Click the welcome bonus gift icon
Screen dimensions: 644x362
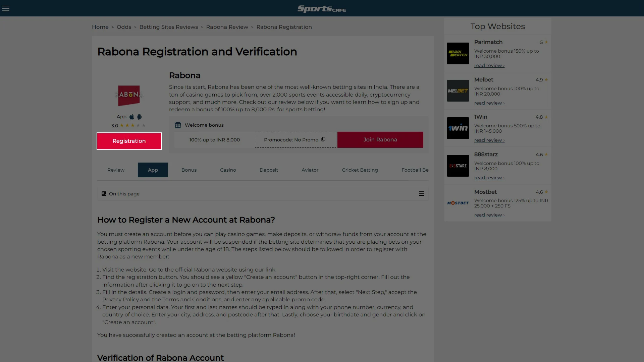tap(178, 125)
